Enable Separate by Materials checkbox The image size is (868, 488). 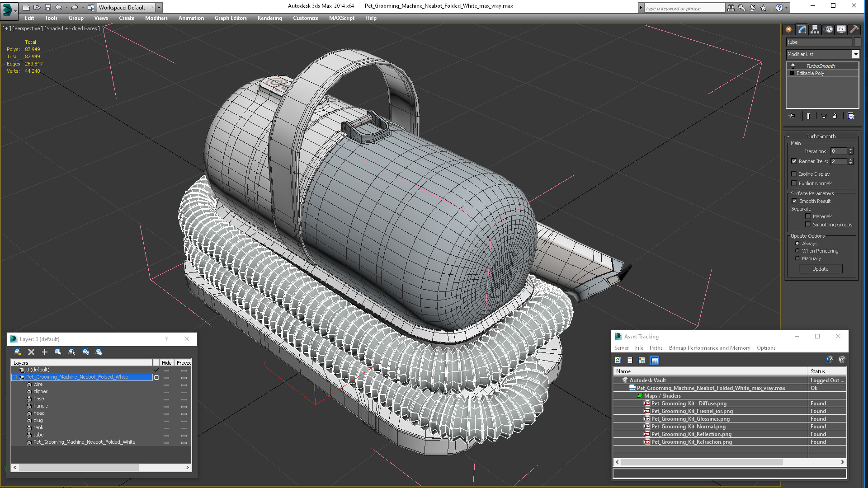click(808, 216)
